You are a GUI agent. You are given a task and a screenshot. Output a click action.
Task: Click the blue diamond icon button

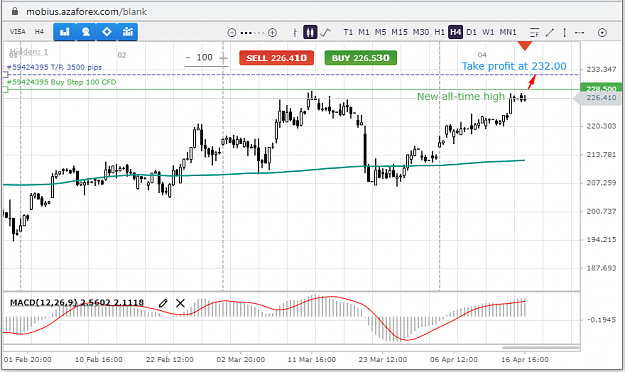pos(106,32)
